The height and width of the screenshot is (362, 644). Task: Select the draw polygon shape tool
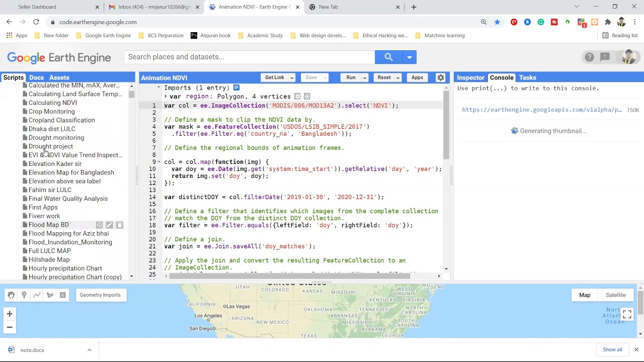50,295
